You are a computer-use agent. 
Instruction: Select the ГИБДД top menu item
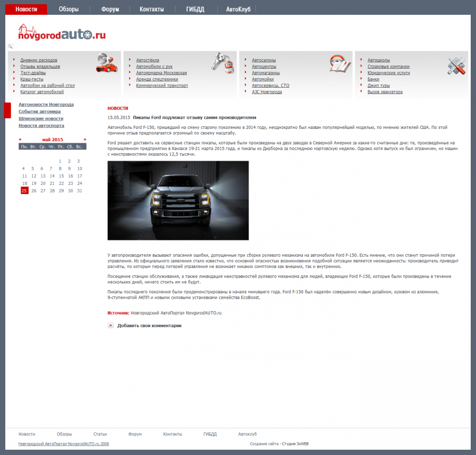(x=195, y=10)
